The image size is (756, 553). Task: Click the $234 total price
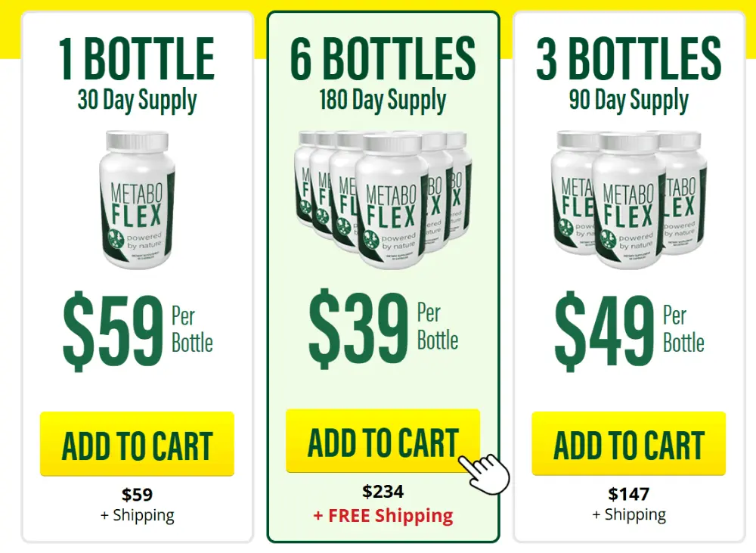pyautogui.click(x=383, y=492)
